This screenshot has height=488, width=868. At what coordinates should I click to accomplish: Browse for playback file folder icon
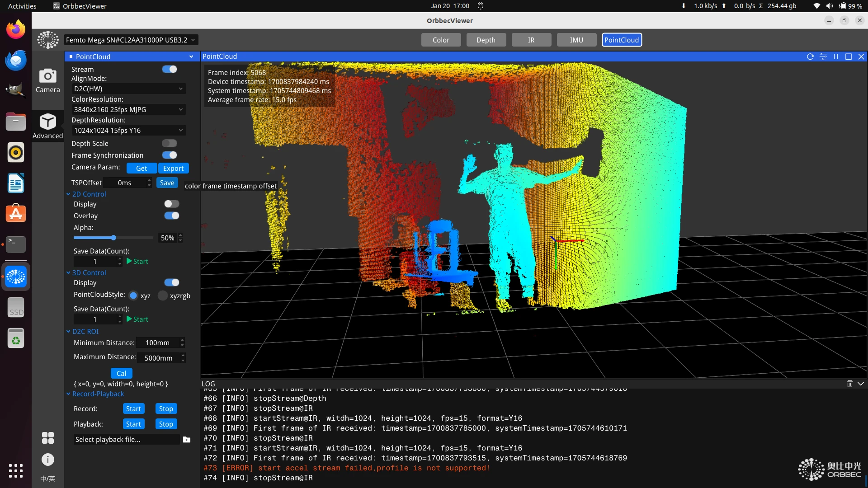click(x=186, y=439)
